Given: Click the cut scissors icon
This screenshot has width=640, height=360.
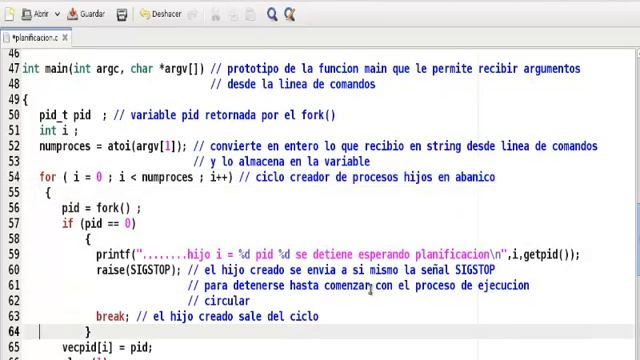Looking at the screenshot, I should [x=216, y=15].
